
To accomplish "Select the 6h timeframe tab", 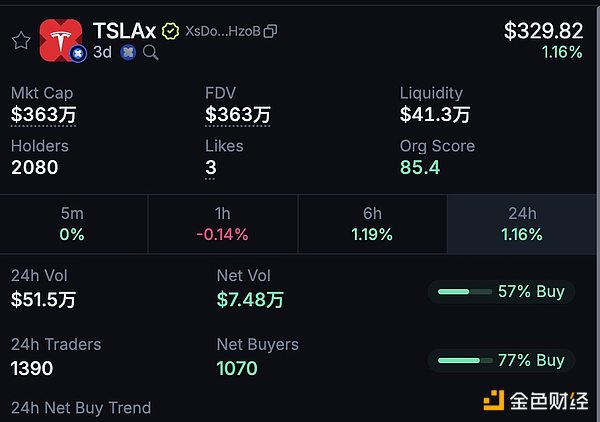I will (x=372, y=224).
